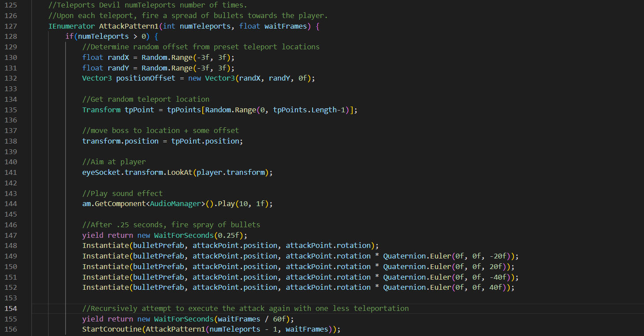Place cursor on IEnumerator return type
The width and height of the screenshot is (644, 336).
(x=71, y=26)
